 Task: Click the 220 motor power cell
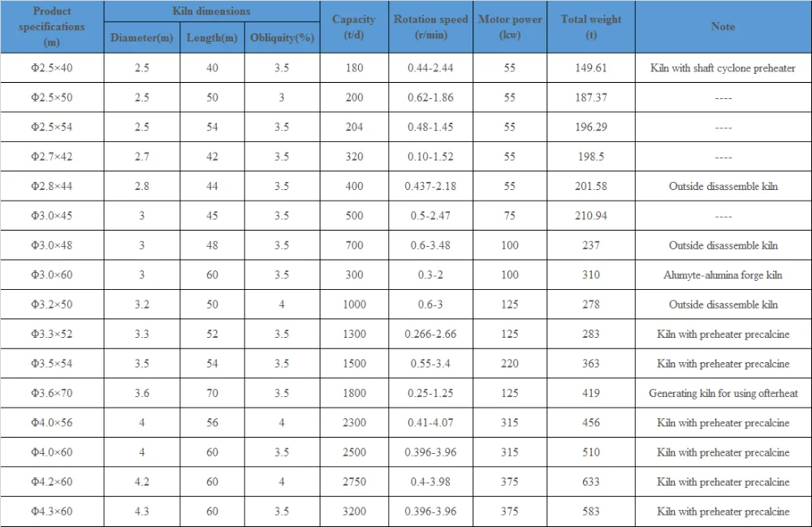coord(510,364)
